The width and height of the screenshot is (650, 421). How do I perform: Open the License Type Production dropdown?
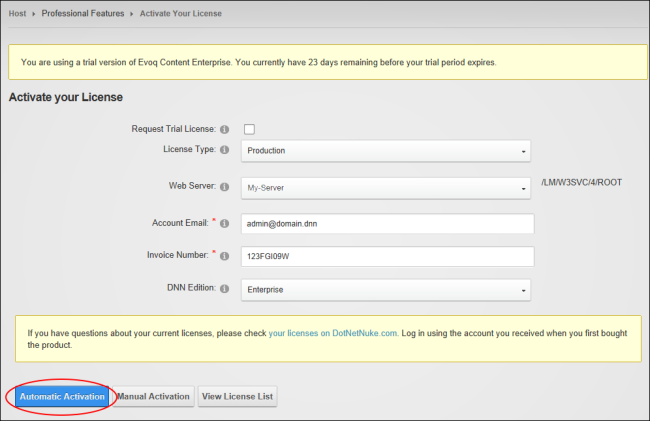pos(386,151)
